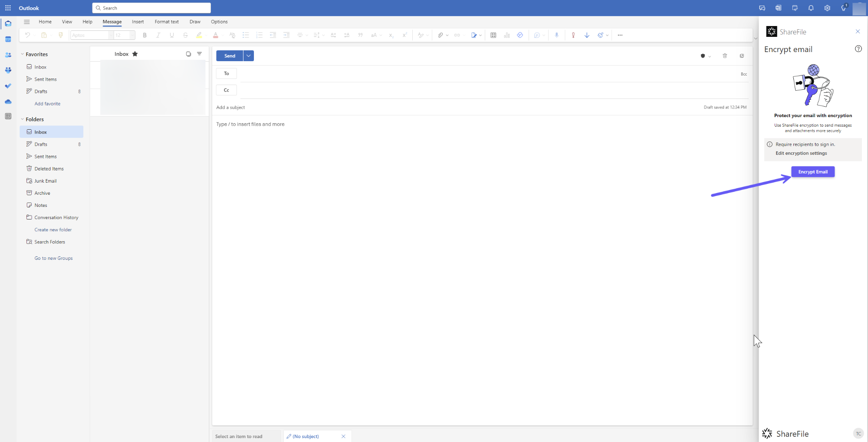Open the Apps grid icon in ribbon

click(x=493, y=35)
